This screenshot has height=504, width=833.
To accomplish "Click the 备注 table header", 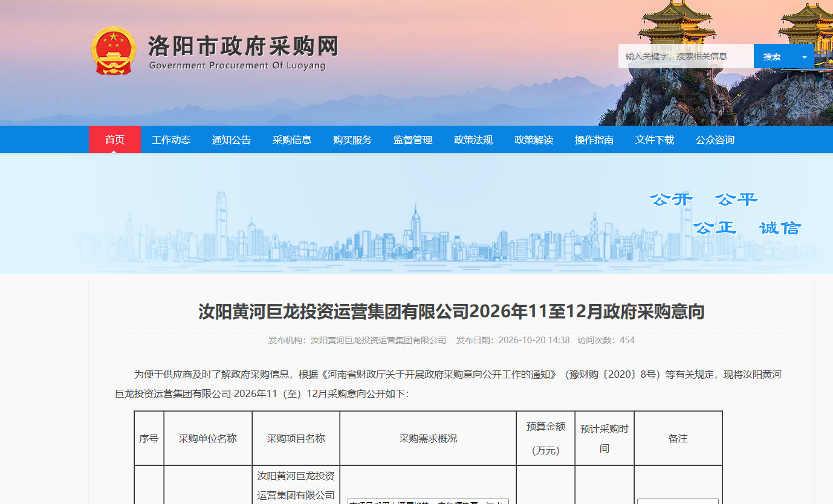I will pos(678,439).
